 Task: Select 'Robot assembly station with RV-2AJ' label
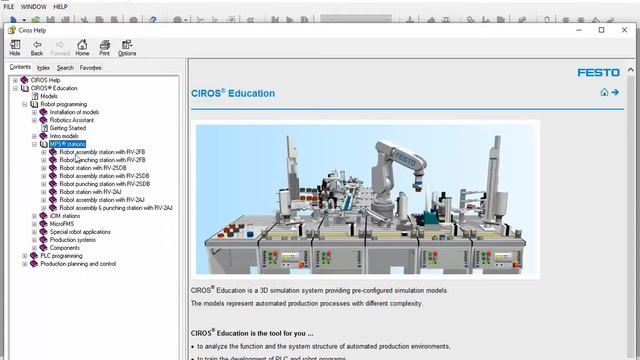point(102,200)
